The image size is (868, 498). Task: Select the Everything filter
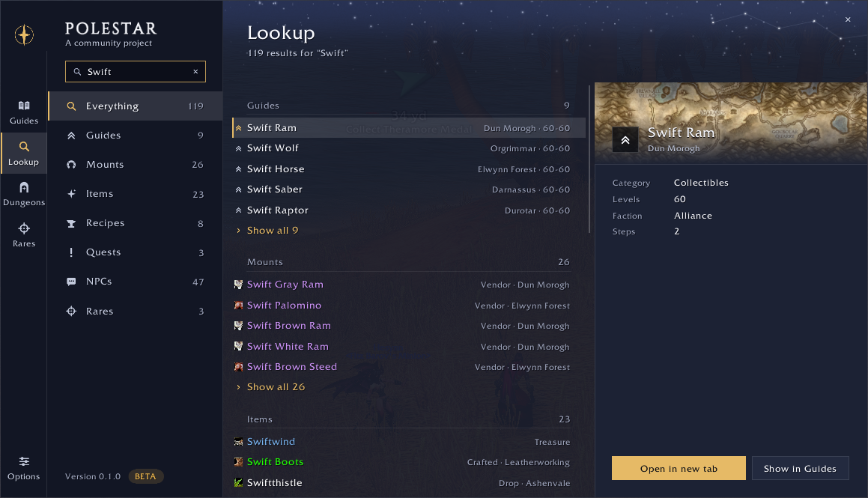pos(136,106)
